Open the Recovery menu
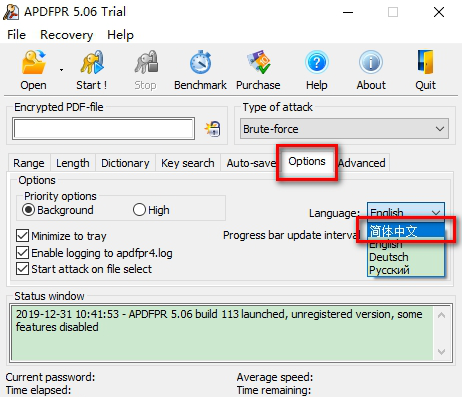The image size is (462, 412). pyautogui.click(x=67, y=35)
